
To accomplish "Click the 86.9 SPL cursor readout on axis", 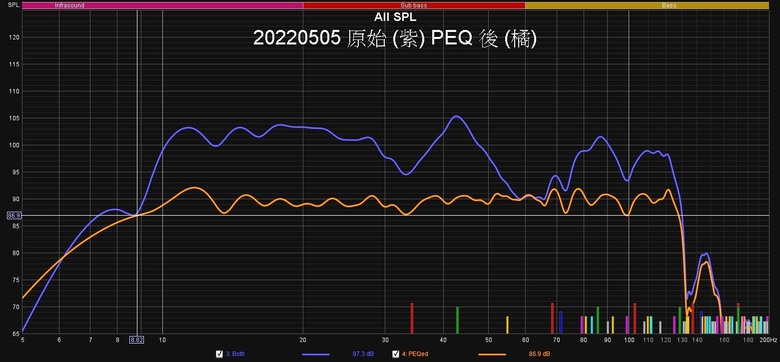I will [x=13, y=215].
